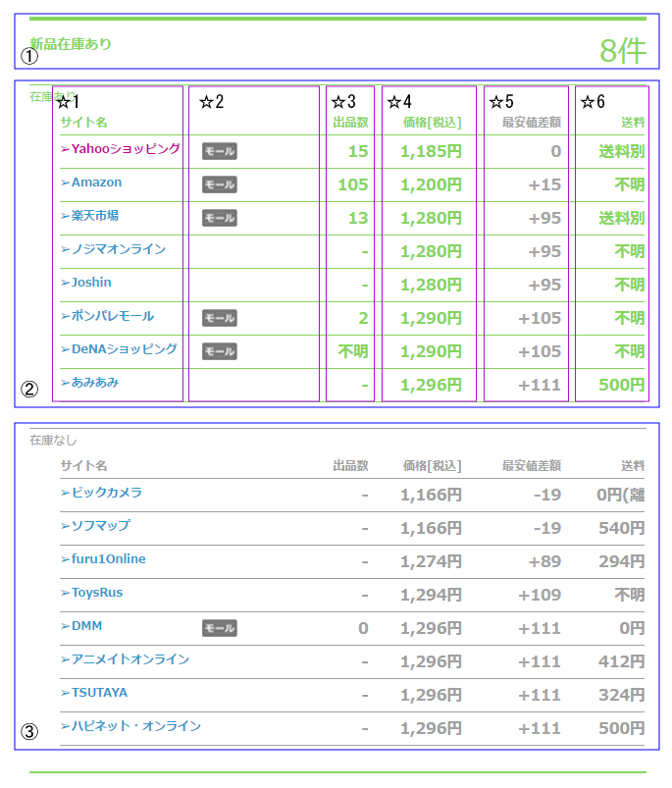Click ソフマップ shipping fee 540円
This screenshot has width=672, height=788.
[x=622, y=528]
